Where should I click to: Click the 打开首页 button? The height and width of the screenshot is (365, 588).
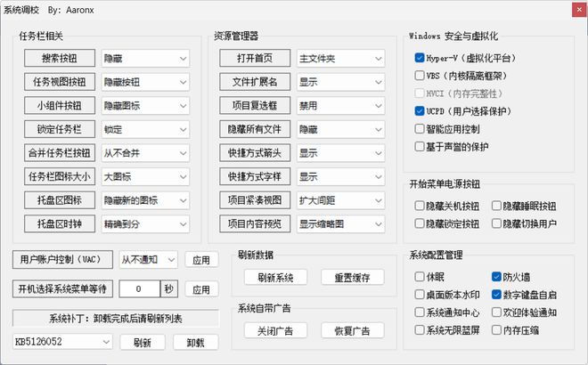pos(255,58)
